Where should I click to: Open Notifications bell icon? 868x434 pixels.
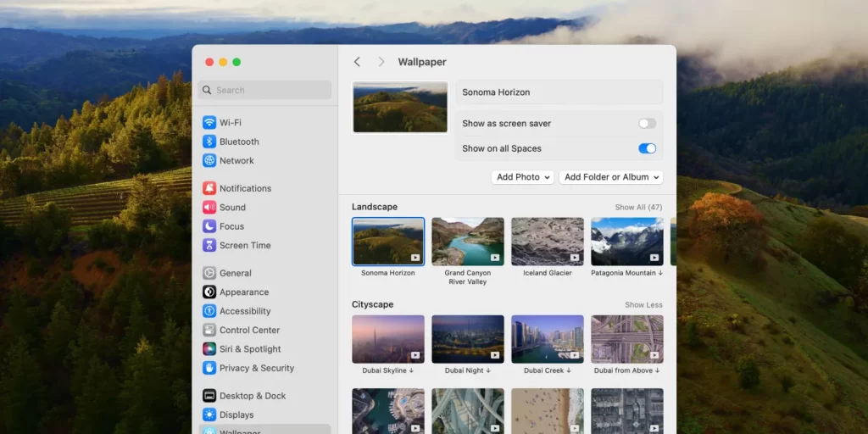tap(209, 188)
